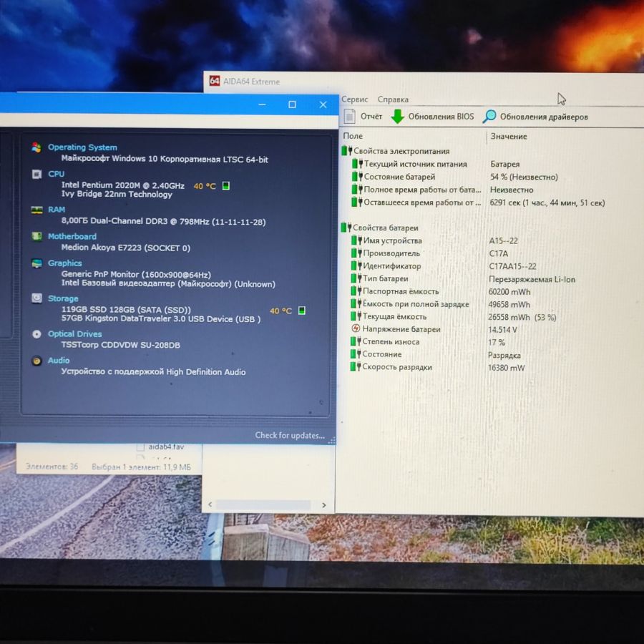This screenshot has height=644, width=644.
Task: Click the Intel Pentium 2020M @ 2.40GHz text
Action: tap(123, 185)
